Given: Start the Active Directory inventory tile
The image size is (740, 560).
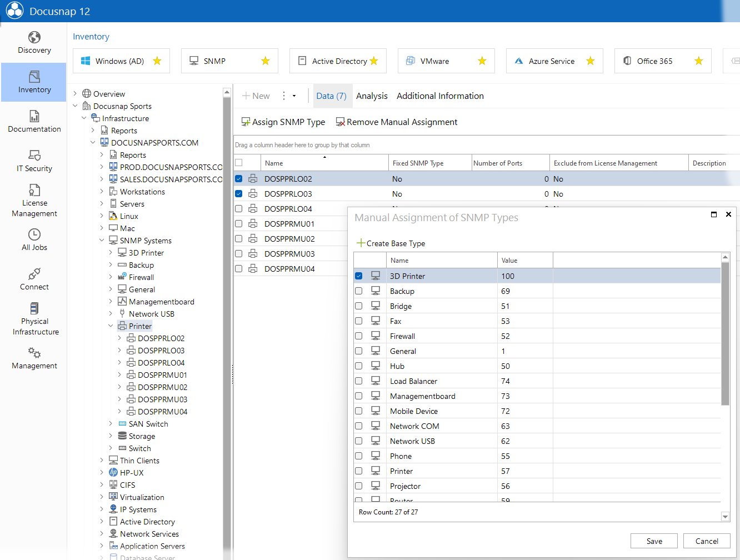Looking at the screenshot, I should pos(338,61).
